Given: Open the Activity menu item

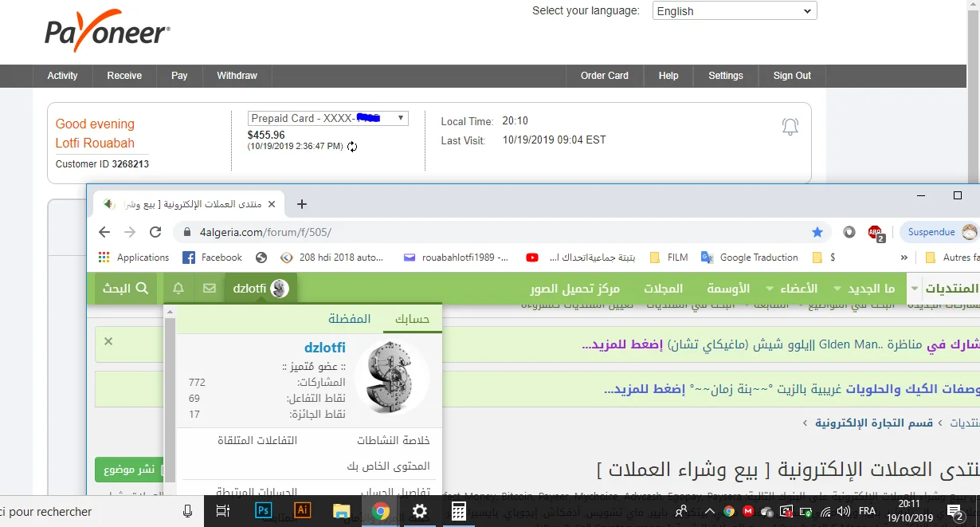Looking at the screenshot, I should (x=62, y=76).
